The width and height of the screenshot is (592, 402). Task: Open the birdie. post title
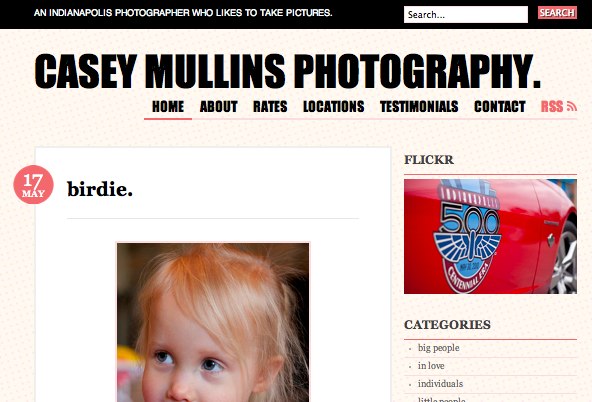tap(100, 189)
